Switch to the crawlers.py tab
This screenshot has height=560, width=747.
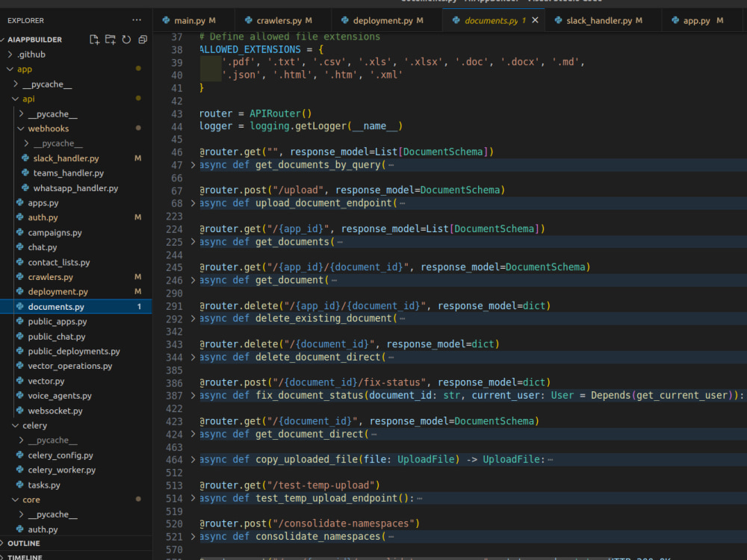[283, 20]
